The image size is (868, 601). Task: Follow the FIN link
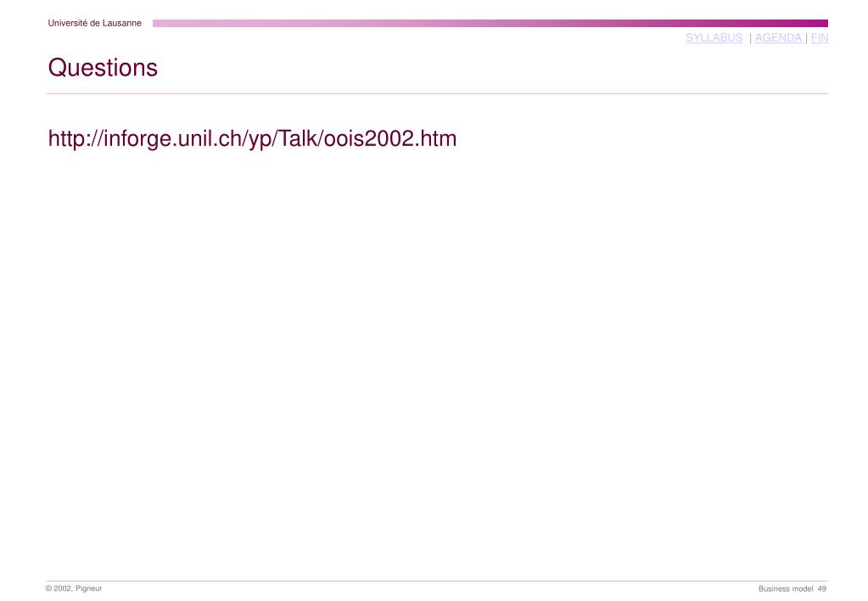point(820,37)
